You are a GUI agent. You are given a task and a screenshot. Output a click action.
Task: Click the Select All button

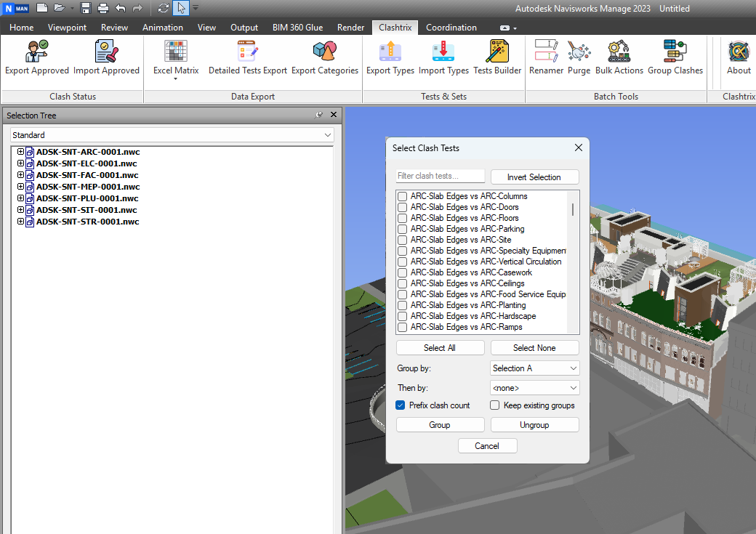[441, 348]
